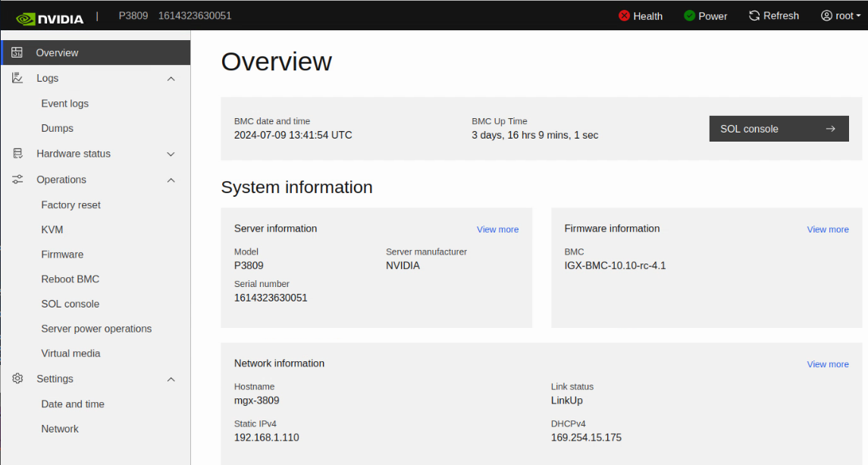Viewport: 868px width, 465px height.
Task: Open View more for Network information
Action: click(827, 364)
